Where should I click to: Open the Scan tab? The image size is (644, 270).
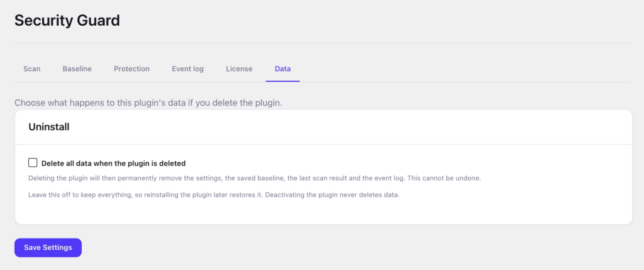click(x=31, y=69)
